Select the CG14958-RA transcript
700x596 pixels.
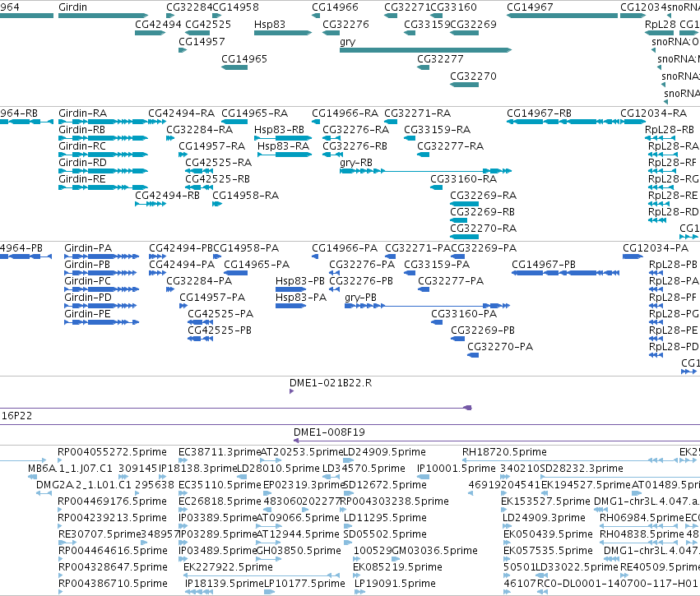(x=217, y=204)
